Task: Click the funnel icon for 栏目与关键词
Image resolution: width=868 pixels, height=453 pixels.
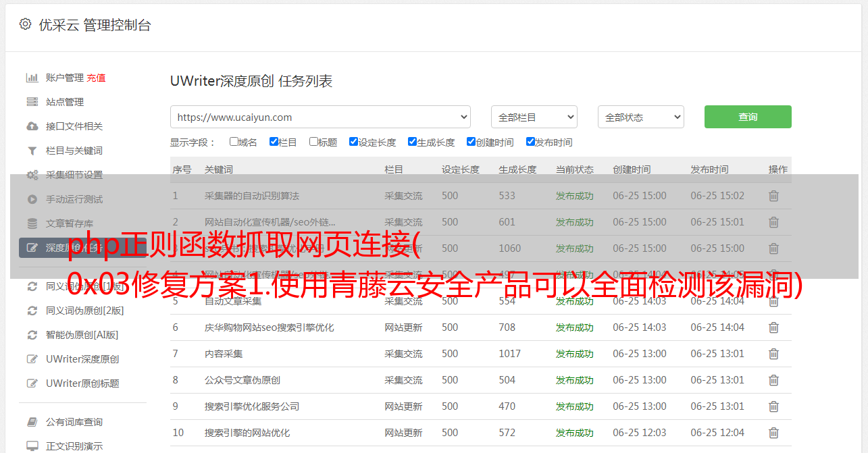Action: point(32,151)
